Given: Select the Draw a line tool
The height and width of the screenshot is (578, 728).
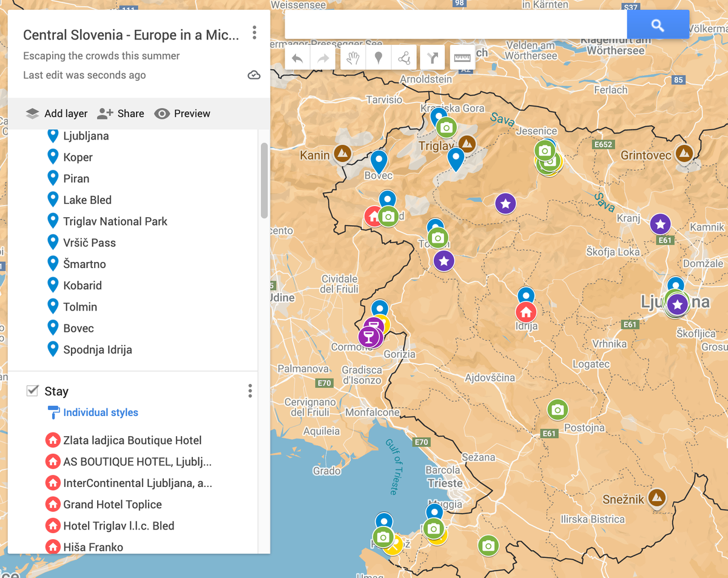Looking at the screenshot, I should click(x=405, y=57).
